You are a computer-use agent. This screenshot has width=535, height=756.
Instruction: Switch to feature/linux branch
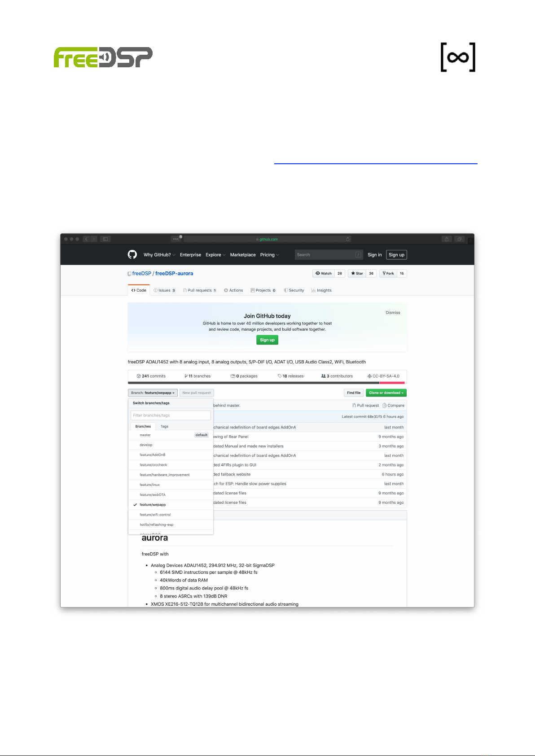[171, 485]
